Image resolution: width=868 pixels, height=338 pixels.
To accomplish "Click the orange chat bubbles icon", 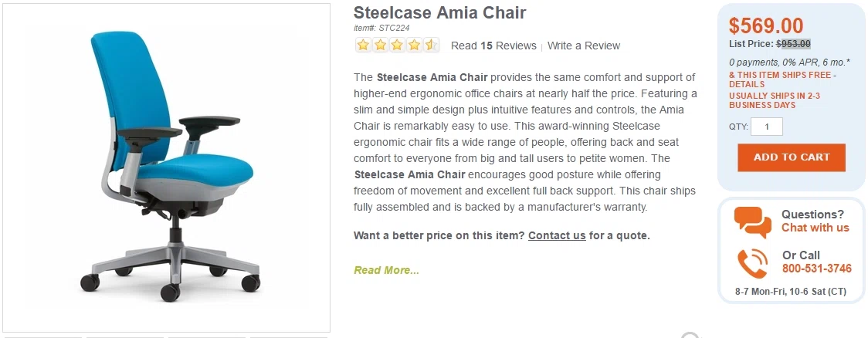I will click(x=753, y=222).
